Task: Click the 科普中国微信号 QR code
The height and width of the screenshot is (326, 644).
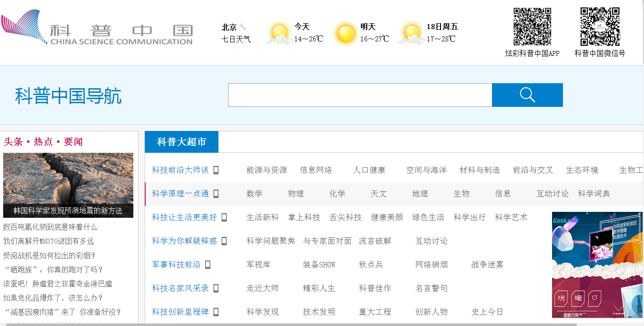Action: point(599,26)
